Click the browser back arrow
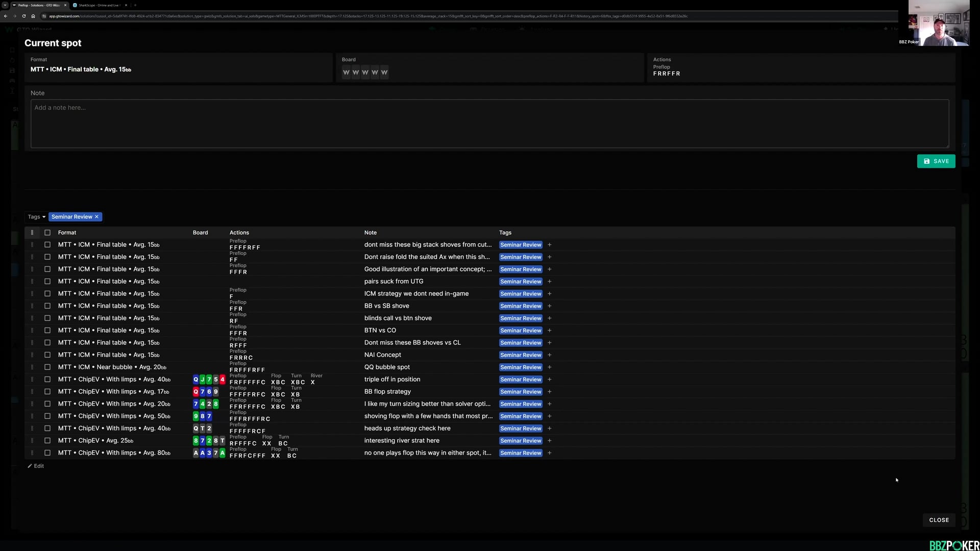 pyautogui.click(x=6, y=16)
